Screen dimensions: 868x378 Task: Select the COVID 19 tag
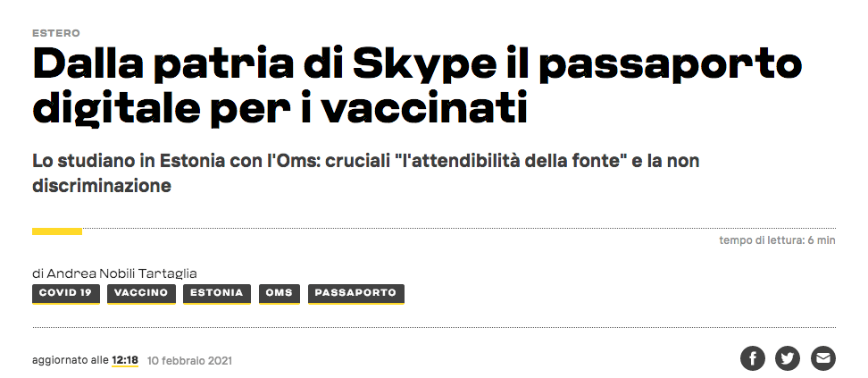(65, 293)
